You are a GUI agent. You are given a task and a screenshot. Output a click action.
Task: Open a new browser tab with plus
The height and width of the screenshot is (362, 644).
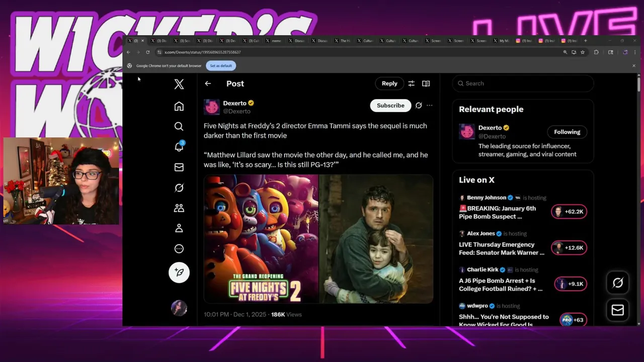585,41
